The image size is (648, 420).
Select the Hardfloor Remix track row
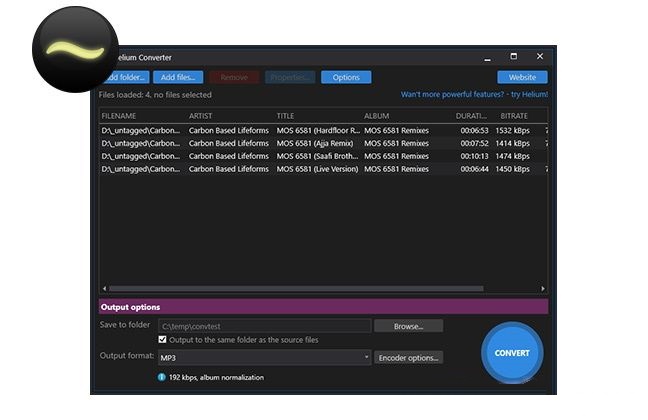[x=320, y=130]
